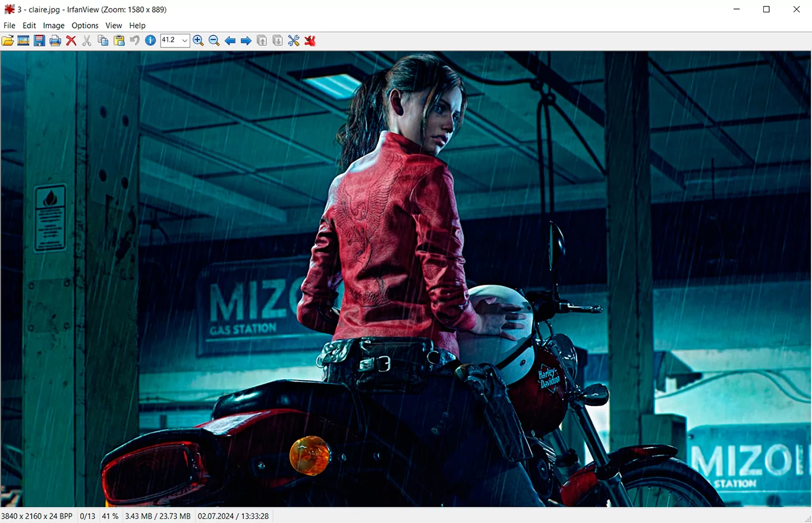Show image information with blue info icon

coord(150,40)
